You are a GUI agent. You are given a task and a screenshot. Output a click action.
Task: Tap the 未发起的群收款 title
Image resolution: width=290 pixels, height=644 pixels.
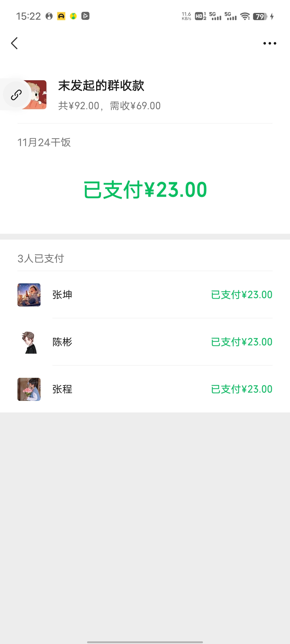101,86
